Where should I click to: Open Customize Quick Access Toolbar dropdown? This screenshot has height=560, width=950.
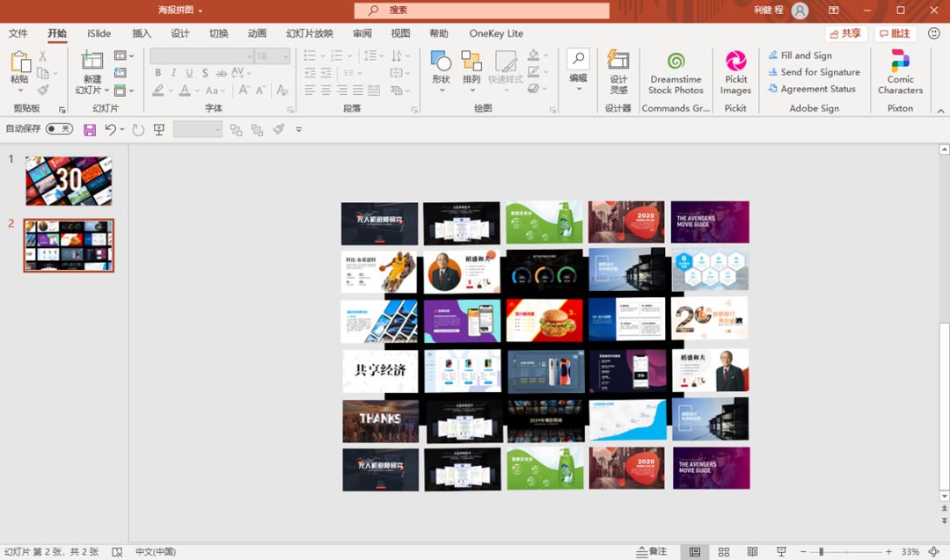pyautogui.click(x=299, y=129)
